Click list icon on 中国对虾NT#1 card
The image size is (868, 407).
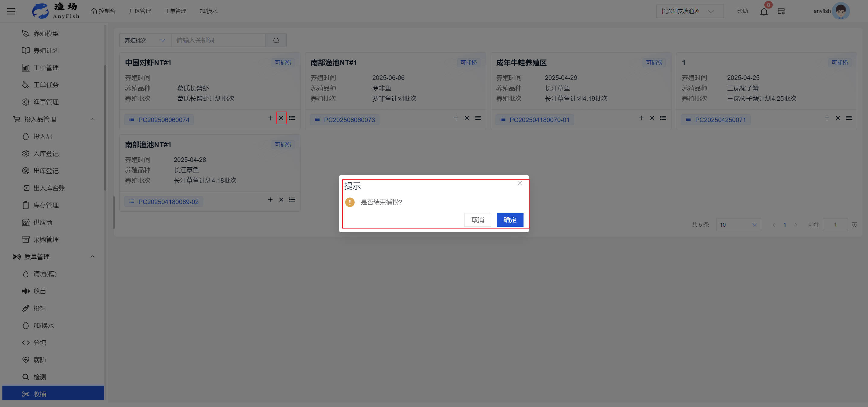click(x=292, y=118)
